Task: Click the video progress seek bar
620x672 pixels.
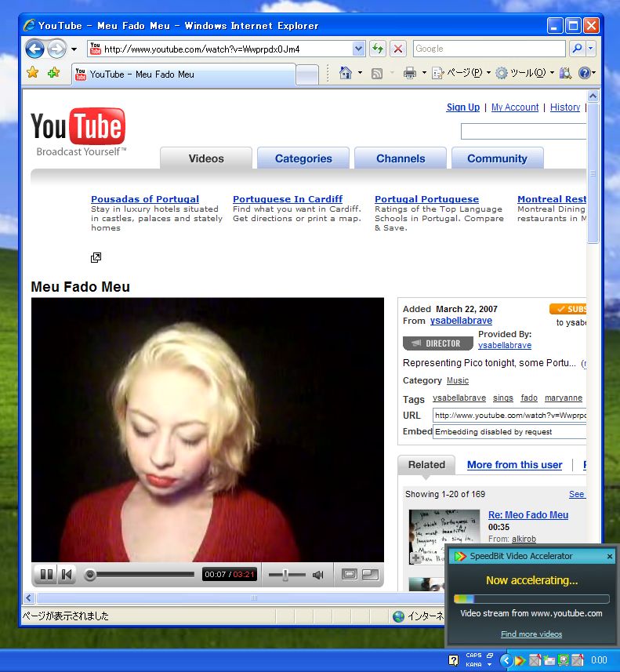Action: [x=140, y=574]
